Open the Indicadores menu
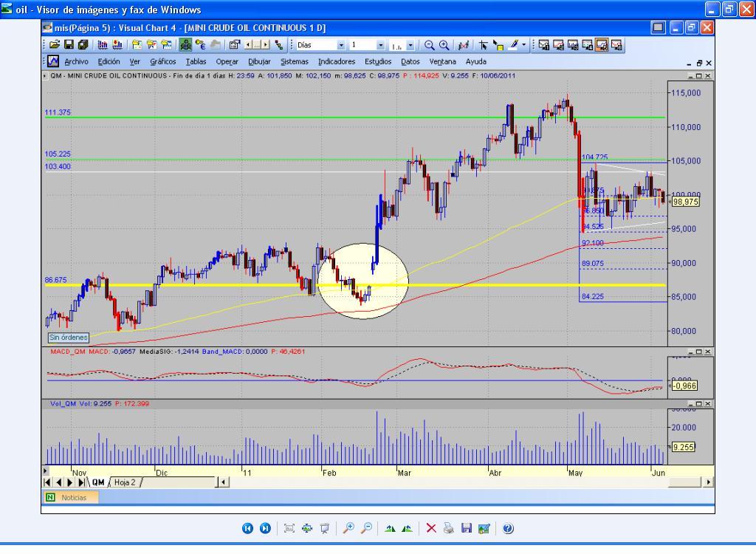Image resolution: width=756 pixels, height=554 pixels. (x=337, y=62)
